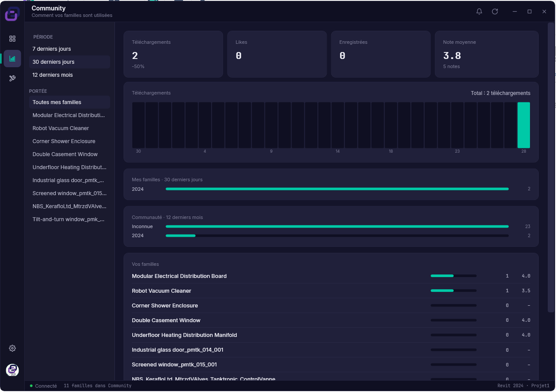Open Robot Vacuum Cleaner row in Vos familles

pos(331,291)
